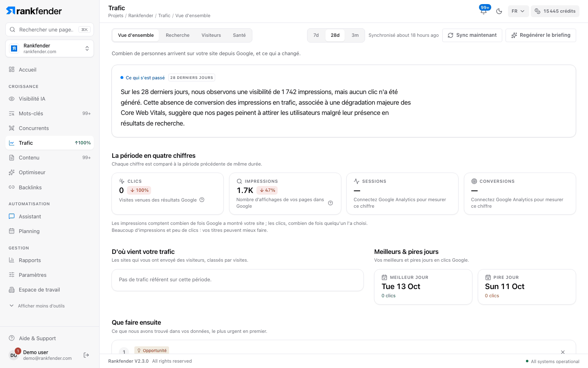This screenshot has height=368, width=588.
Task: Focus the Rechercher une page search field
Action: point(49,29)
